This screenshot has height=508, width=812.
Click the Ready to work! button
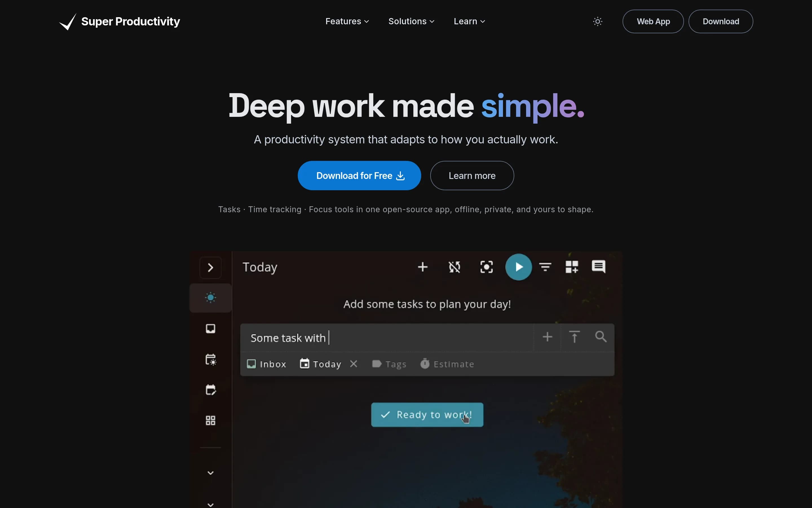tap(427, 415)
